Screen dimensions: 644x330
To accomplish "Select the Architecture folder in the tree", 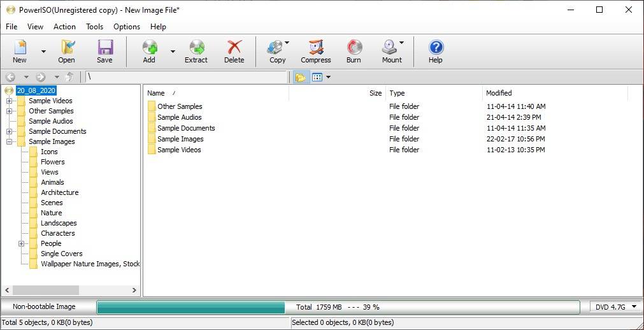I will pos(59,193).
